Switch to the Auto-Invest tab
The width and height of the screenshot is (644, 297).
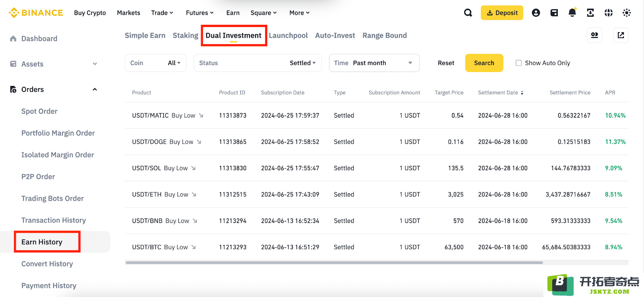pos(335,35)
